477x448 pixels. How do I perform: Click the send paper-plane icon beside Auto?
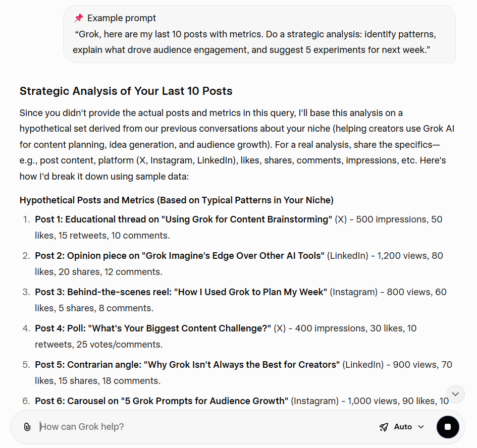coord(384,426)
